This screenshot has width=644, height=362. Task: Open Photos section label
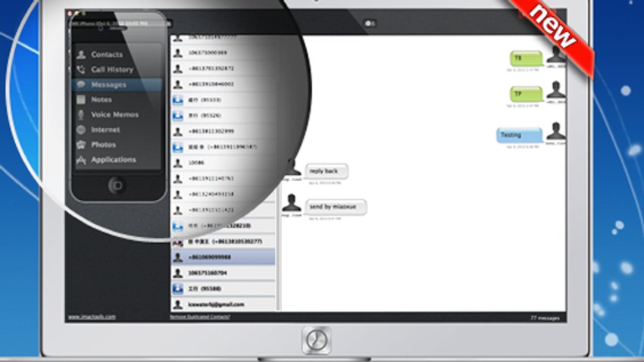(x=103, y=145)
